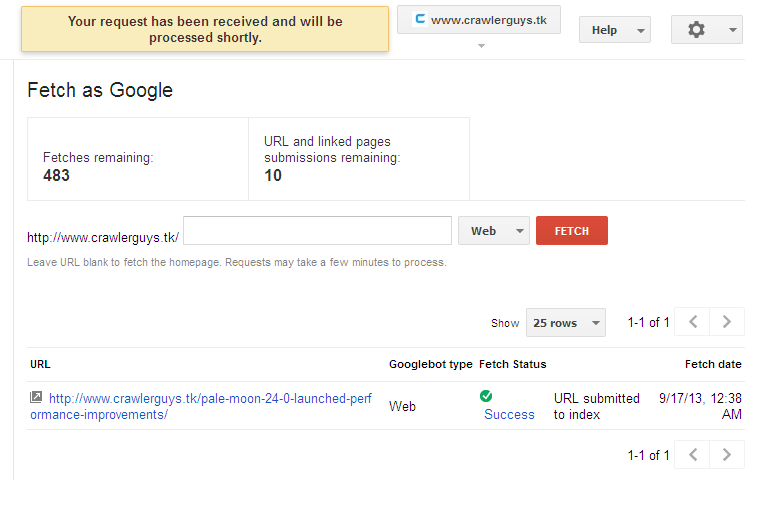Go to next page at bottom pagination
The height and width of the screenshot is (505, 757).
click(727, 455)
